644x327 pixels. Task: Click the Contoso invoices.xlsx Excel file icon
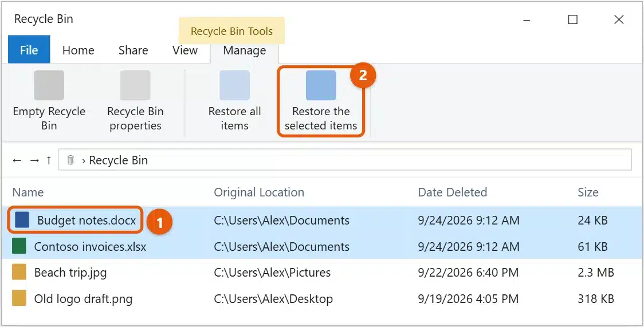(19, 246)
